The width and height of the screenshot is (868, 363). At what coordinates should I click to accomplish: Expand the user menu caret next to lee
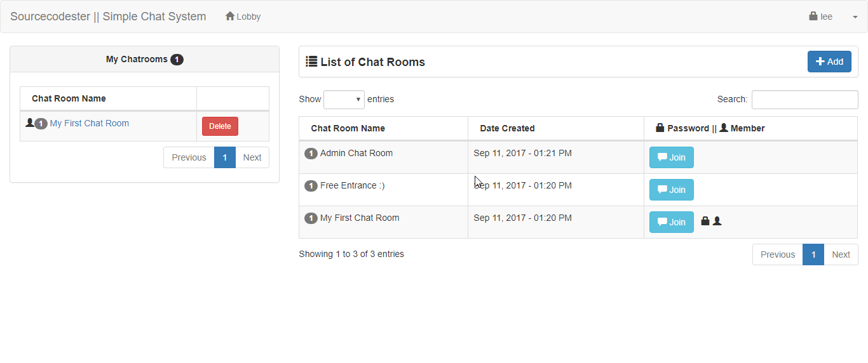(x=855, y=17)
